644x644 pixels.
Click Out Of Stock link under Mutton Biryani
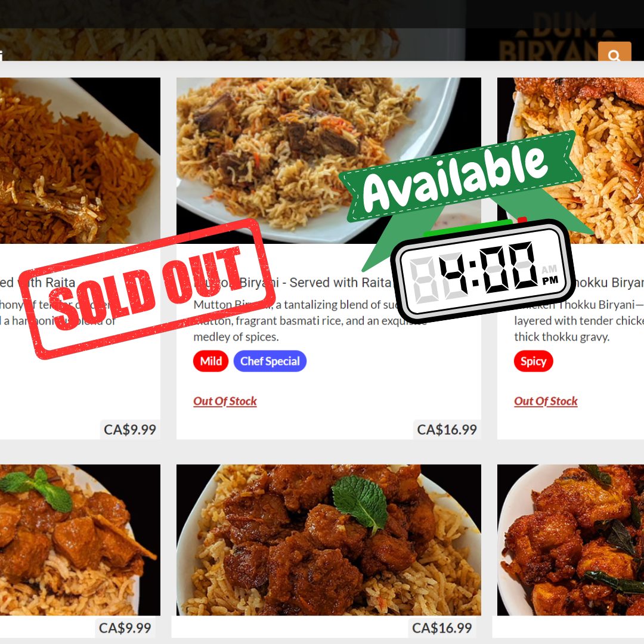pyautogui.click(x=225, y=401)
